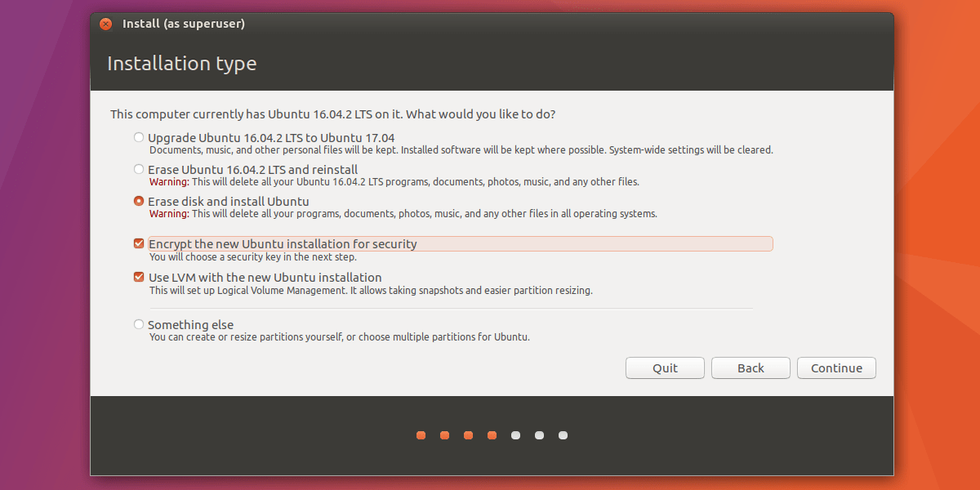The height and width of the screenshot is (490, 980).
Task: Pick the "Something else" partitioning option
Action: point(139,324)
